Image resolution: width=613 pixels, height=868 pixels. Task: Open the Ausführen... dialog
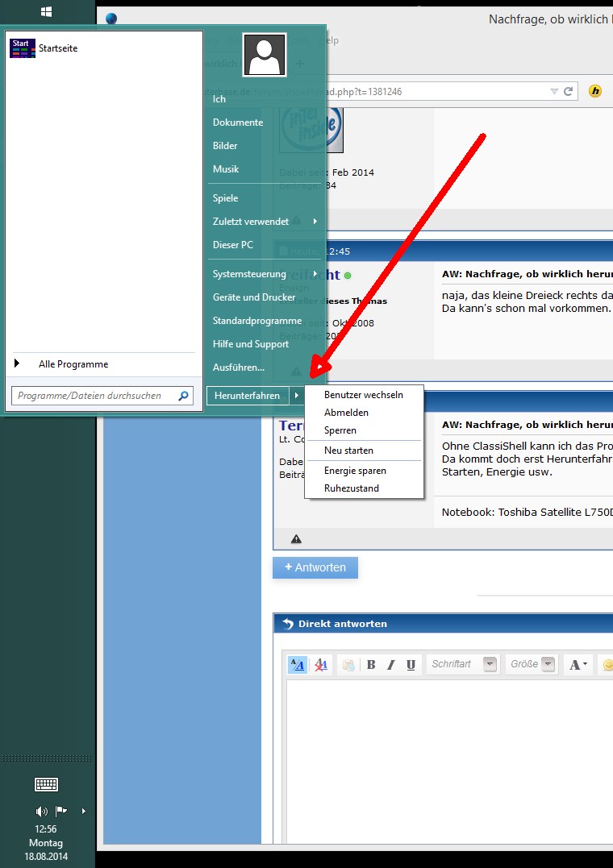pyautogui.click(x=238, y=367)
